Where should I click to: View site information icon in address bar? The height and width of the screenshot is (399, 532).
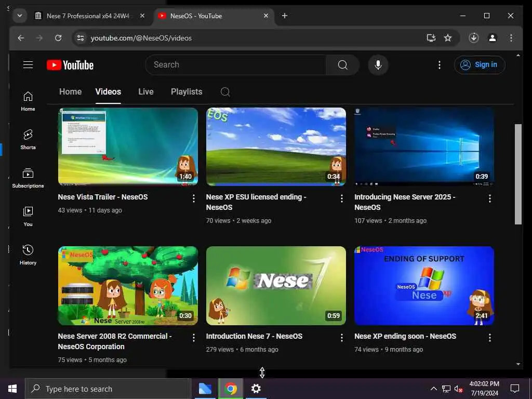pos(81,38)
